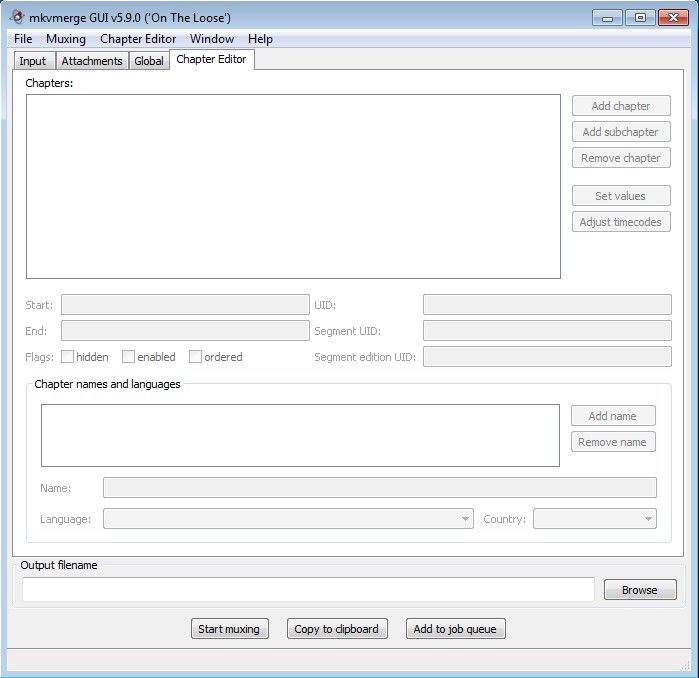
Task: Open the File menu
Action: coord(23,39)
